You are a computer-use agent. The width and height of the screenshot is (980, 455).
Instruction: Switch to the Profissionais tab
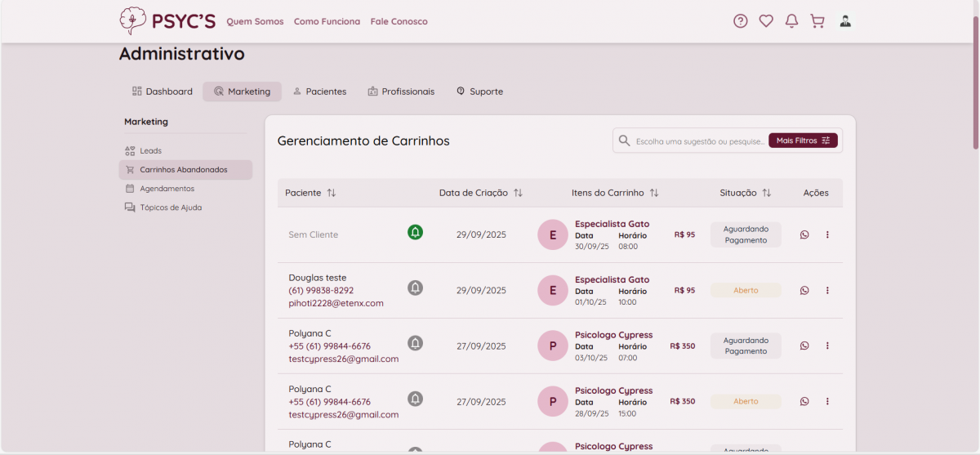(401, 91)
